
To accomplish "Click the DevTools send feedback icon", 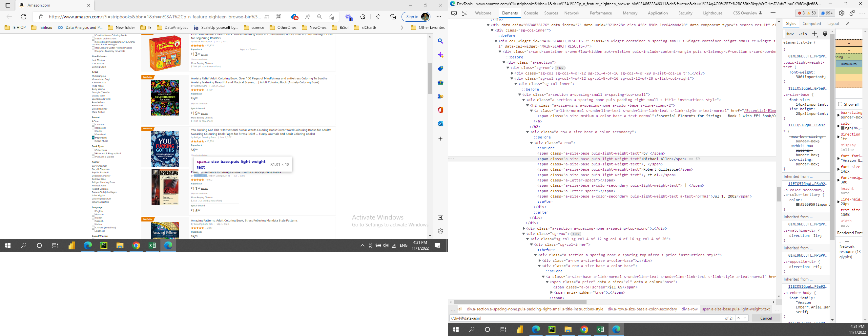I will tap(852, 13).
